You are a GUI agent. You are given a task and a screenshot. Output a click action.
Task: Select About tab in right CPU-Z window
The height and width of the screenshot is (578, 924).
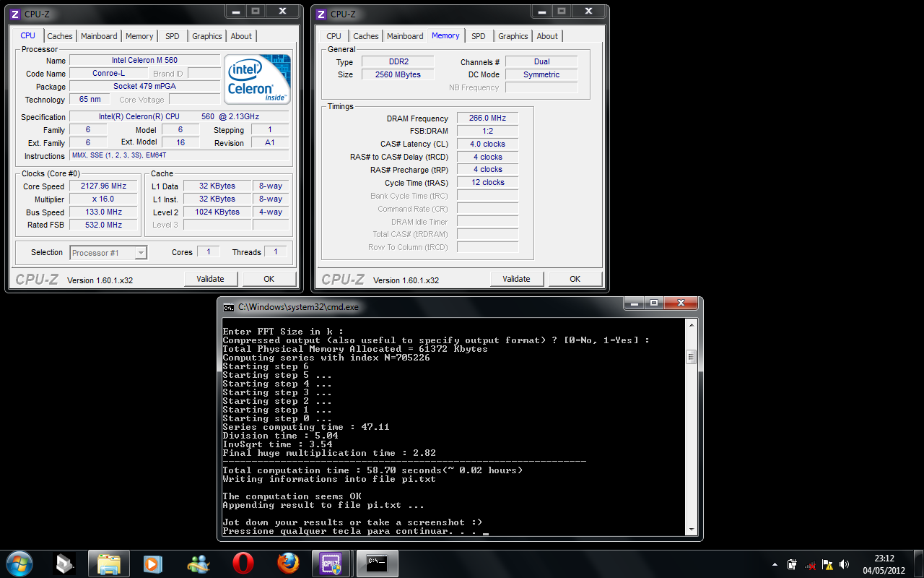point(547,36)
